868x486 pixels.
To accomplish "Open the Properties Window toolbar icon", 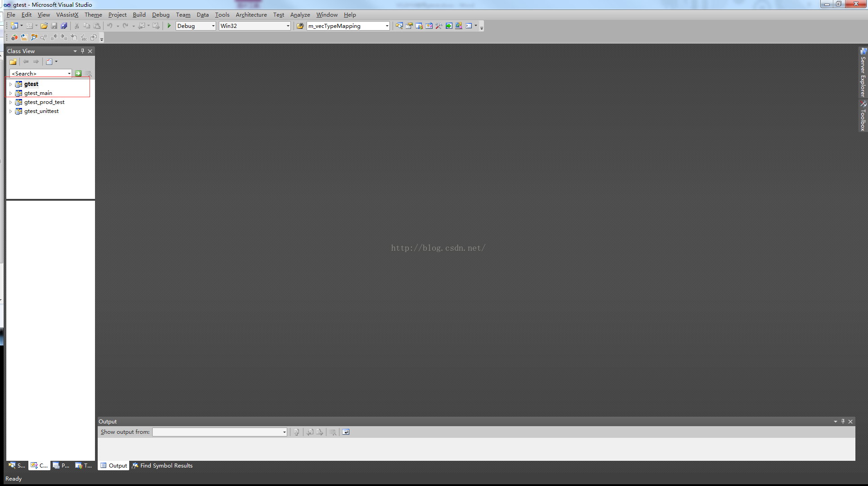I will pyautogui.click(x=409, y=26).
